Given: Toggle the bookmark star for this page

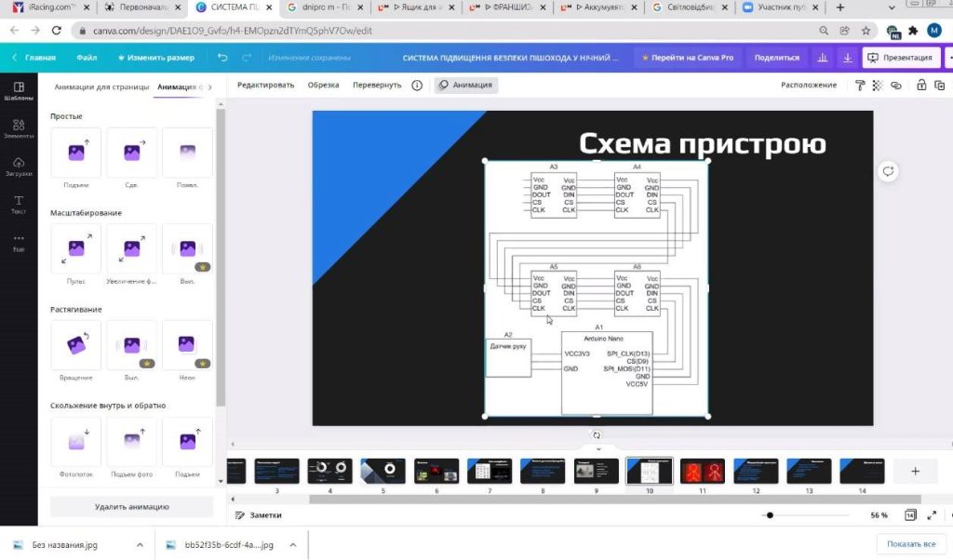Looking at the screenshot, I should pyautogui.click(x=866, y=31).
